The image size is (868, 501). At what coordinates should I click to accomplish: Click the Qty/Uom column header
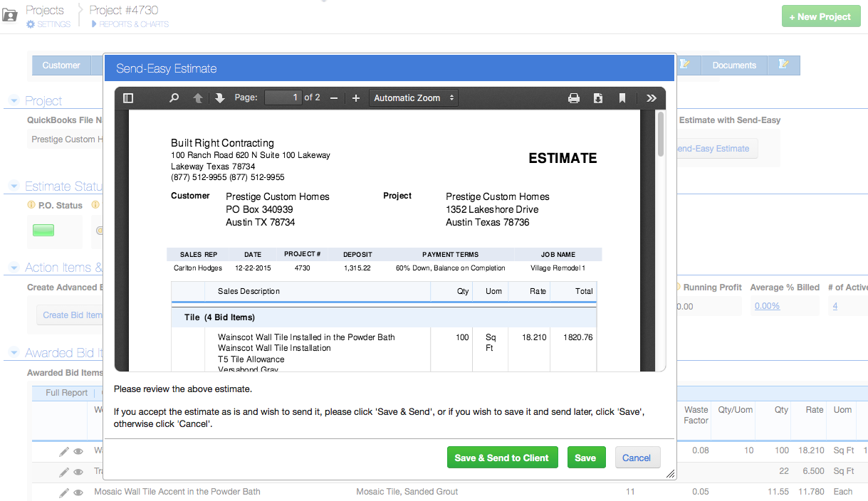[x=735, y=410]
